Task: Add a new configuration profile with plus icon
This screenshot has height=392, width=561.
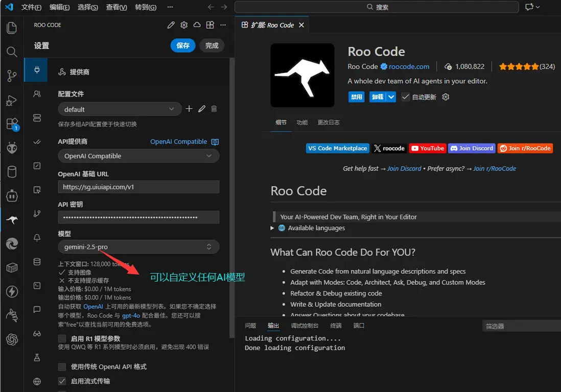Action: (x=189, y=109)
